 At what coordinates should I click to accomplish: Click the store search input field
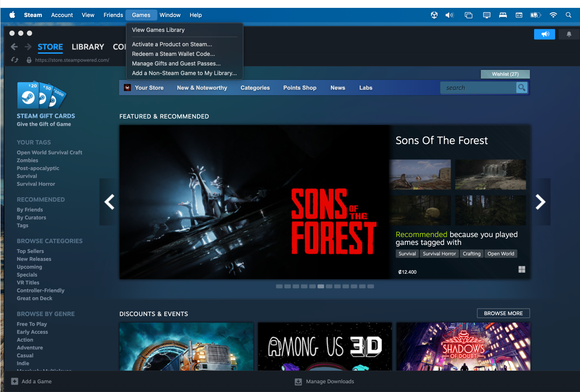(479, 88)
